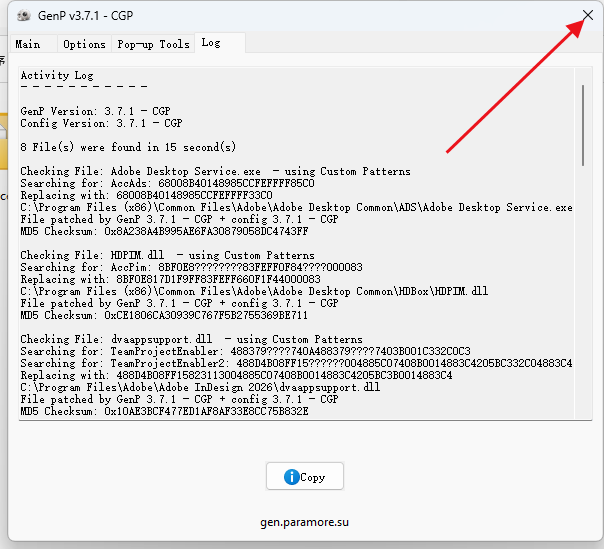604x549 pixels.
Task: Click the HDBox\HDPIM.dll file path line
Action: tap(254, 291)
